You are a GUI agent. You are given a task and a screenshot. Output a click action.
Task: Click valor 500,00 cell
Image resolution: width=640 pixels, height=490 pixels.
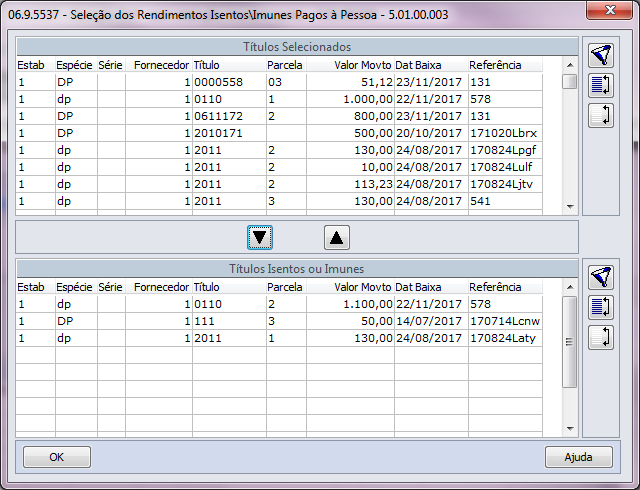point(350,133)
